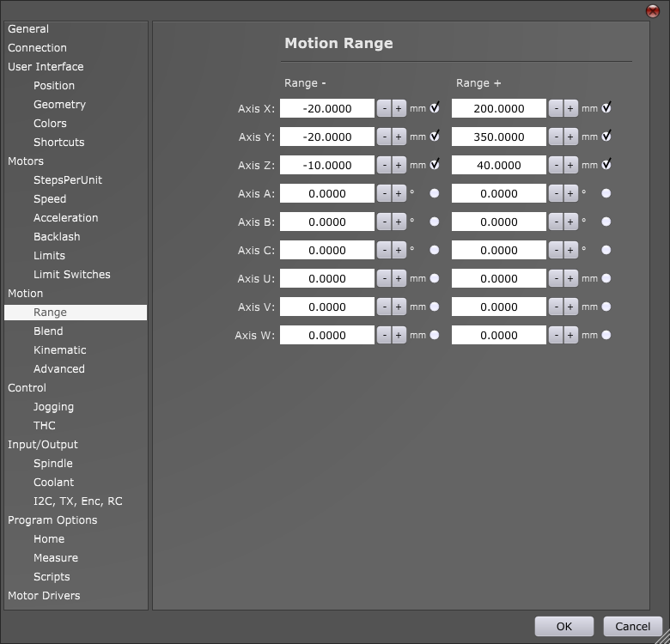This screenshot has width=670, height=644.
Task: Increase Axis Y Range + with plus button
Action: [x=570, y=137]
